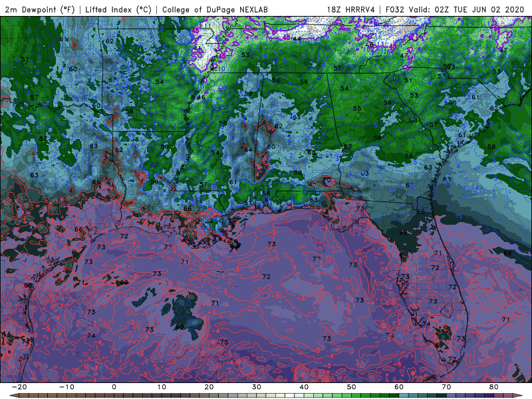Click the '44' dewpoint value in Tennessee
This screenshot has height=399, width=532.
point(297,39)
